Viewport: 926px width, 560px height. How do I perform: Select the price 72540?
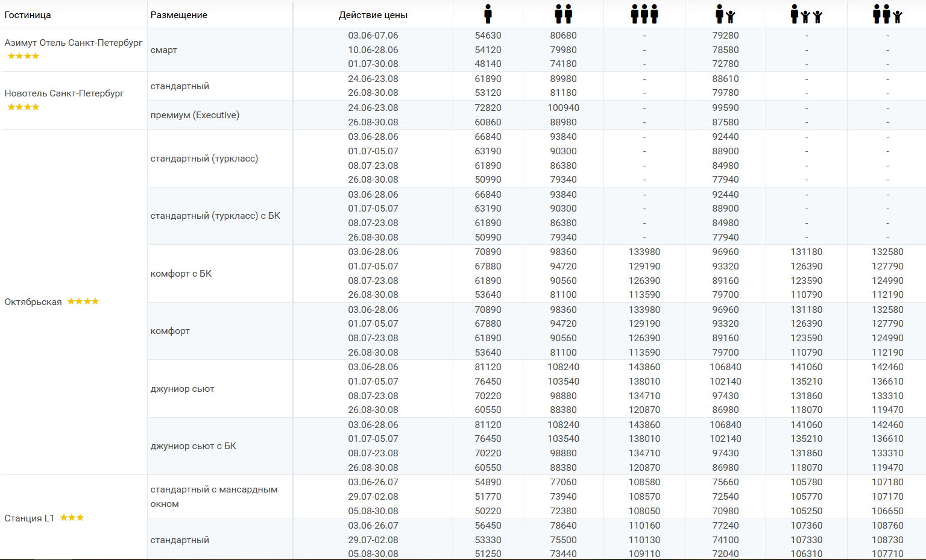tap(725, 497)
